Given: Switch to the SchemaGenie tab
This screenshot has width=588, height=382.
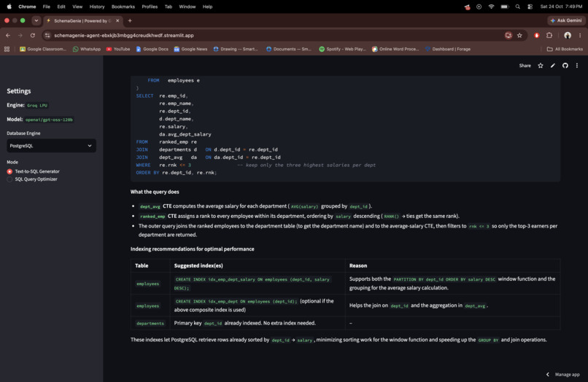Looking at the screenshot, I should [x=82, y=20].
